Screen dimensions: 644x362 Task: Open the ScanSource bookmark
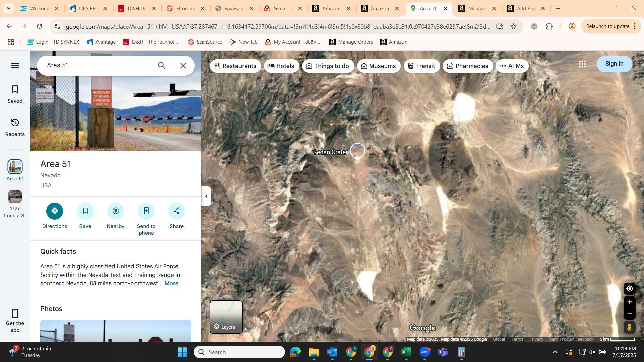coord(205,42)
